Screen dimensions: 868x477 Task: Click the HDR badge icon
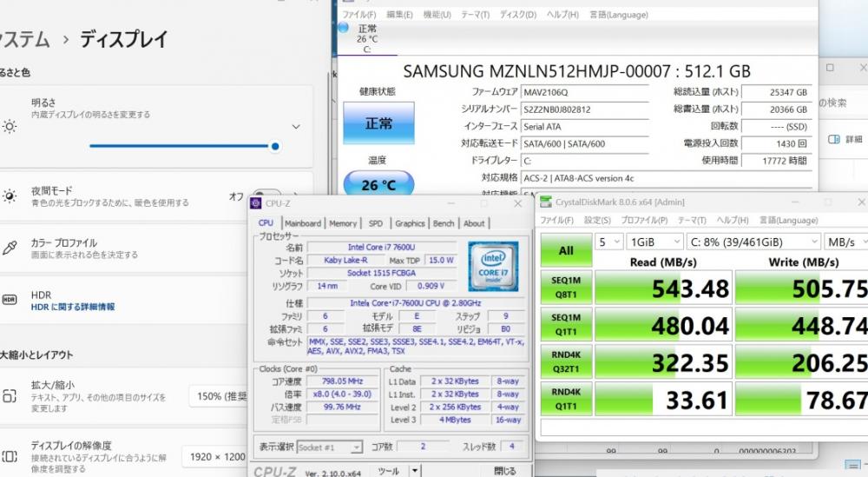10,300
